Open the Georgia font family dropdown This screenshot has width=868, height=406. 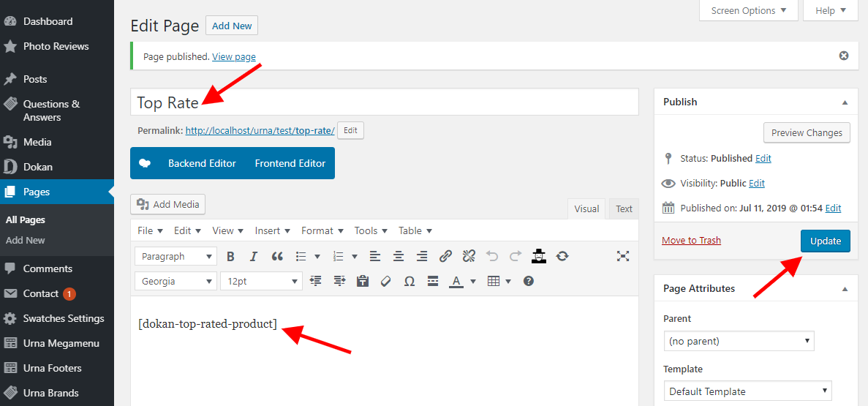click(176, 282)
